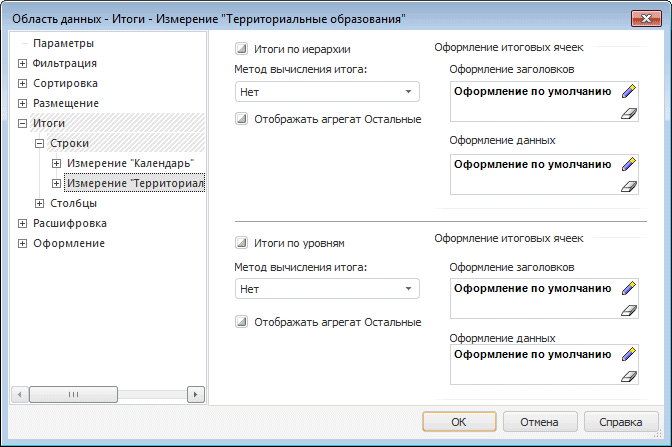Click pencil icon for hierarchy totals data formatting
Viewport: 672px width, 447px height.
628,163
